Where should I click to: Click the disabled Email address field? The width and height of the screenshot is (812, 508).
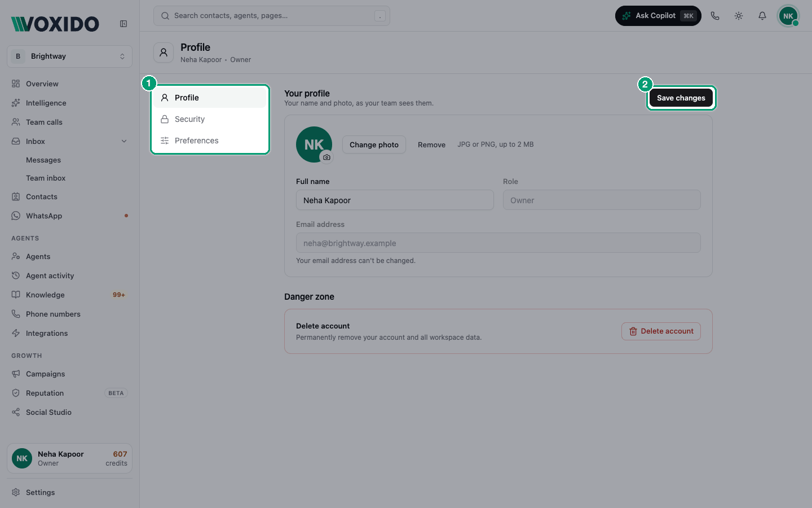[x=498, y=243]
